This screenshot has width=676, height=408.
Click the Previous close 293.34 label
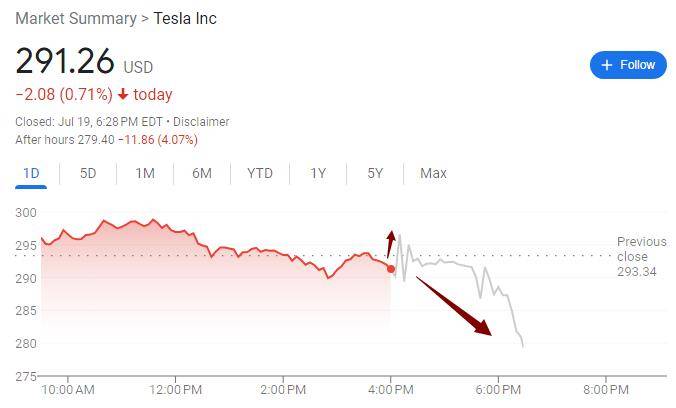(x=641, y=256)
